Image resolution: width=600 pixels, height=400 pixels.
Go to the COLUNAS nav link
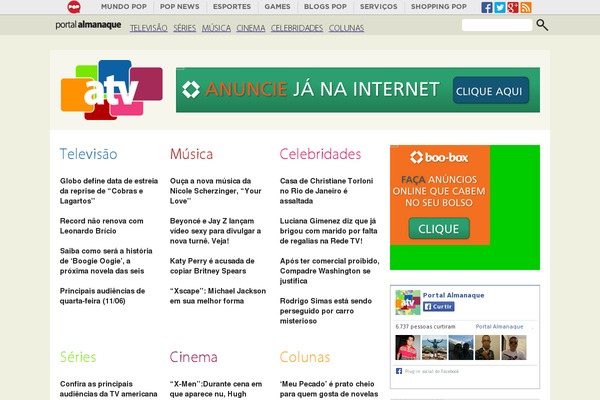pos(346,28)
